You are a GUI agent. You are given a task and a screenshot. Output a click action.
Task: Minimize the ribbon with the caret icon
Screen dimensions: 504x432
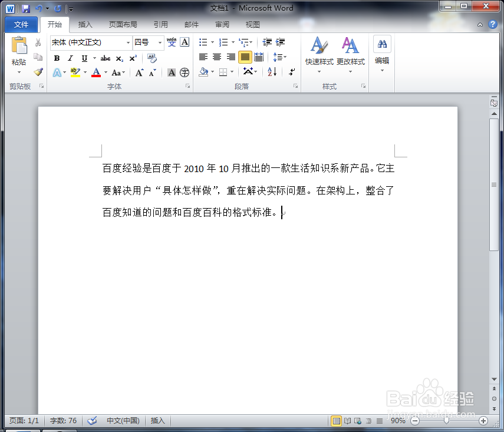pyautogui.click(x=480, y=24)
